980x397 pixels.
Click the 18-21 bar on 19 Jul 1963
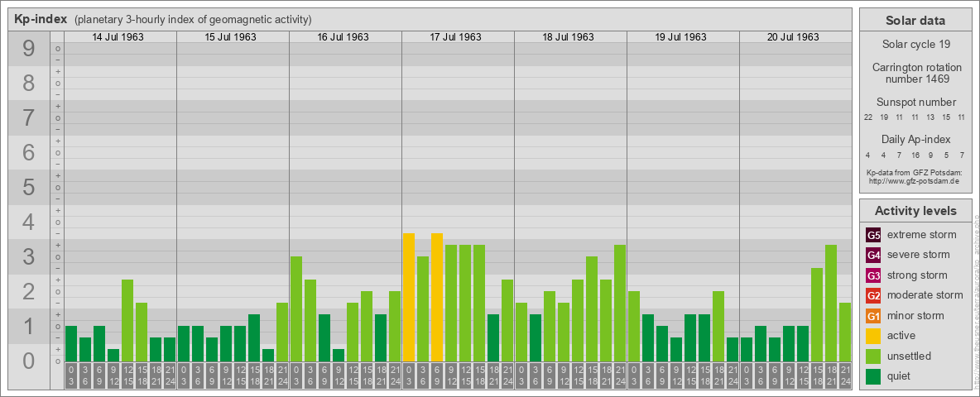pos(718,327)
